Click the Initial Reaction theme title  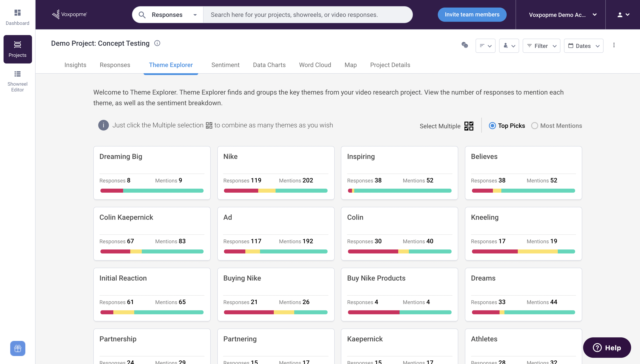tap(123, 278)
